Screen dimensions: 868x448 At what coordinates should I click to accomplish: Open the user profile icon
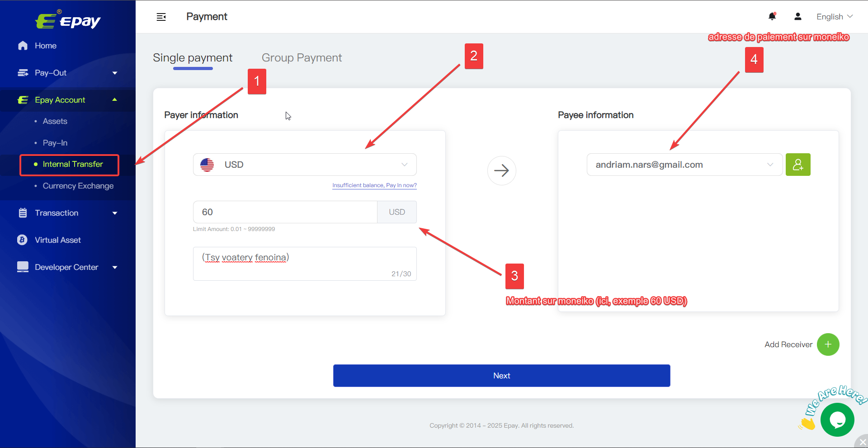pyautogui.click(x=798, y=17)
